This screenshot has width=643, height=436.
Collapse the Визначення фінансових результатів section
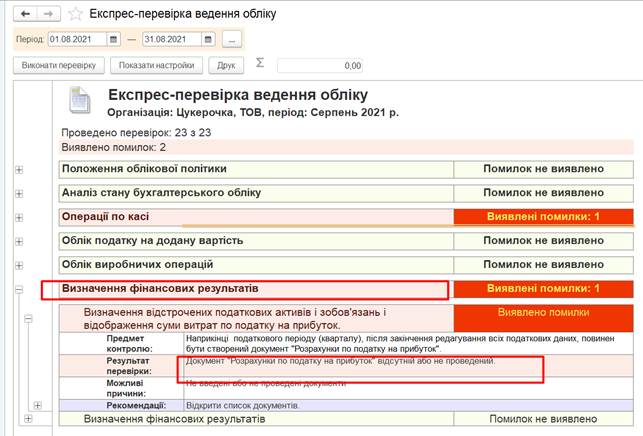(x=18, y=289)
